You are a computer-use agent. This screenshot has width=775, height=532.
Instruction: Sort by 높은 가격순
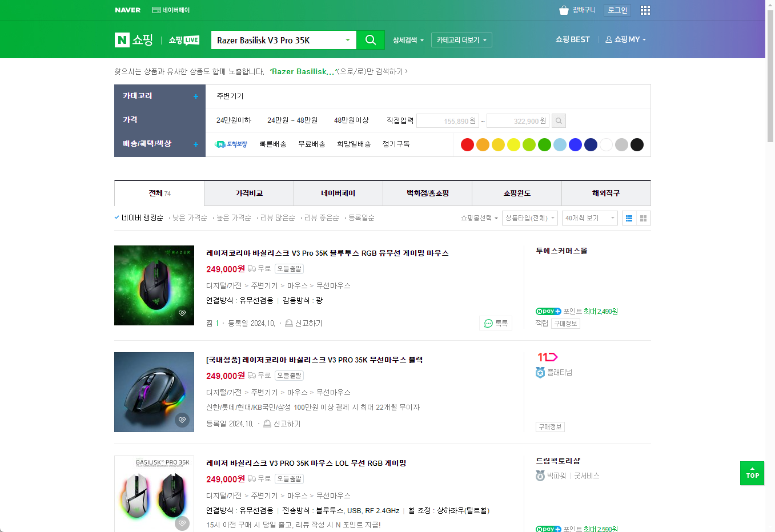[234, 218]
